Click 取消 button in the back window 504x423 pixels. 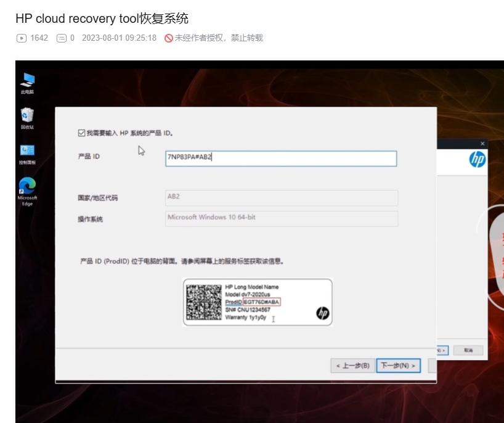[468, 350]
